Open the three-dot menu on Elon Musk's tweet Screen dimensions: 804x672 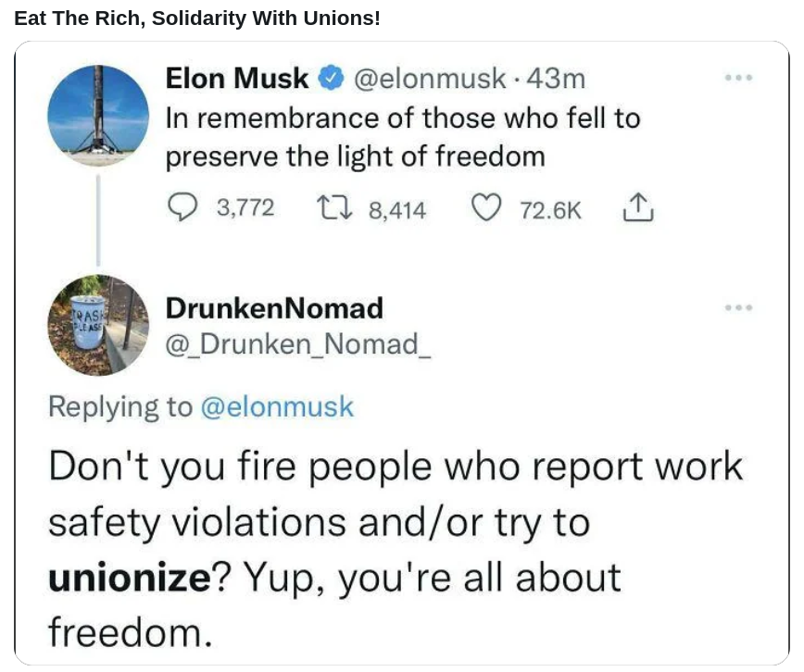click(738, 78)
